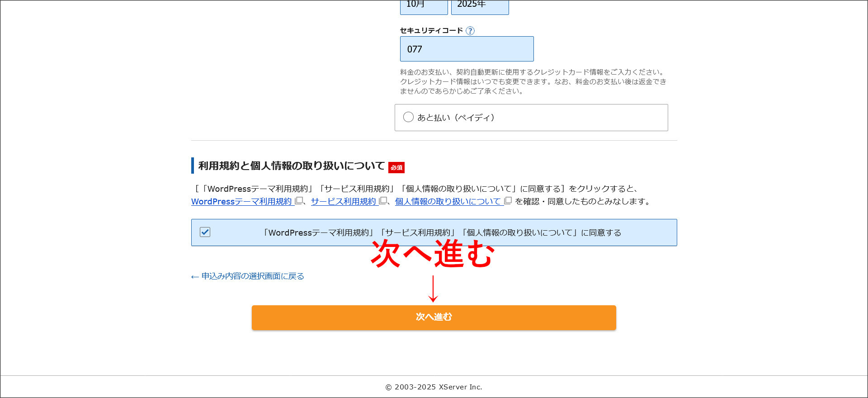This screenshot has width=868, height=398.
Task: Click external-link icon after 個人情報の取り扱いについて
Action: point(508,201)
